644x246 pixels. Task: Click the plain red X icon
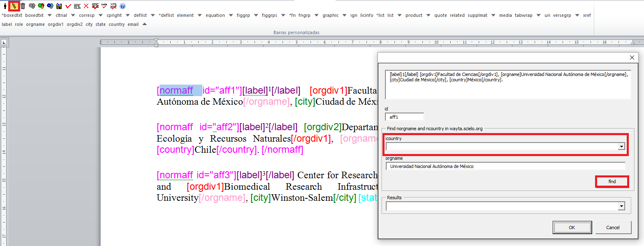coord(86,6)
